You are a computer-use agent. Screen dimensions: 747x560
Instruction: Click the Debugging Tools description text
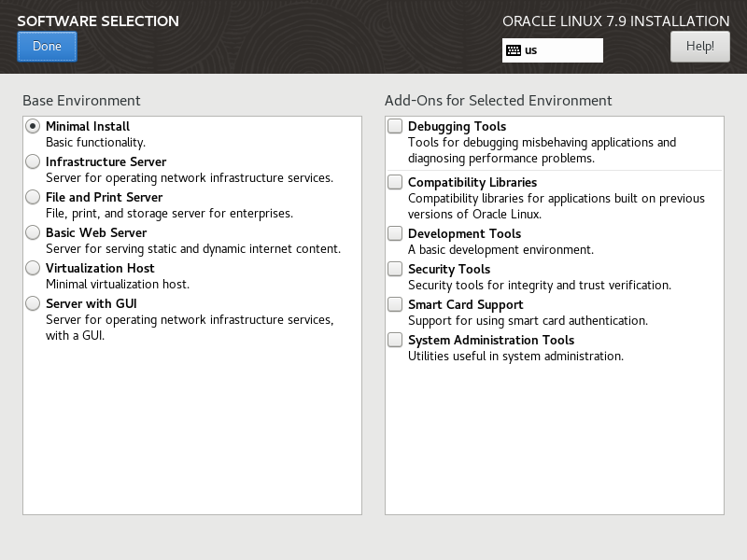coord(542,150)
